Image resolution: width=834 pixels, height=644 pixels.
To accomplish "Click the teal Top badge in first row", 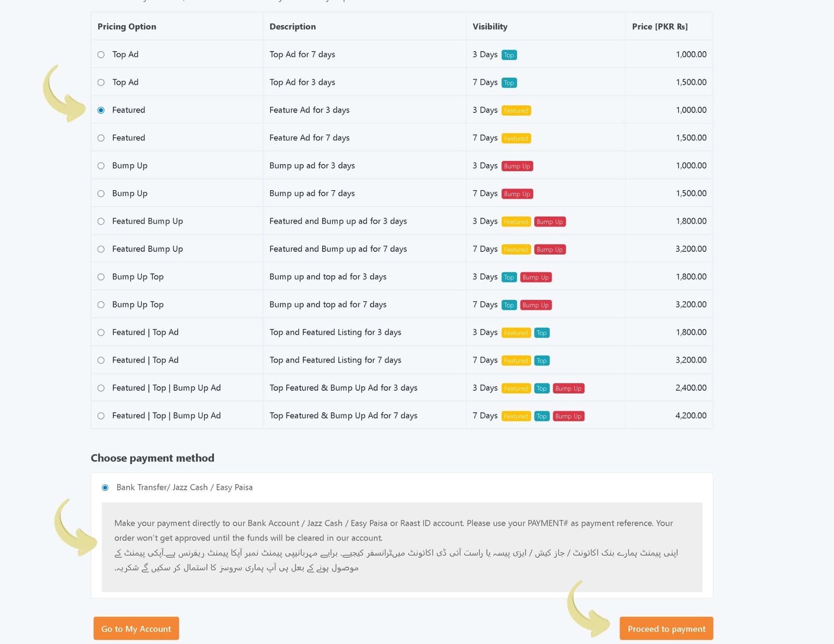I will tap(509, 55).
